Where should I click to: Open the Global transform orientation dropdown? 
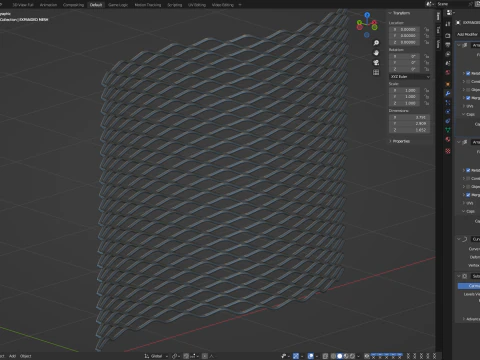pos(156,356)
